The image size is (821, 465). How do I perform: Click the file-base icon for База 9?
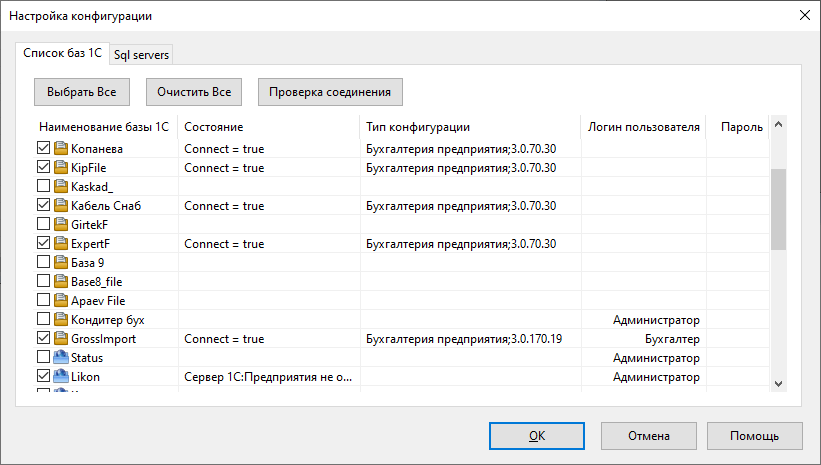(x=61, y=262)
